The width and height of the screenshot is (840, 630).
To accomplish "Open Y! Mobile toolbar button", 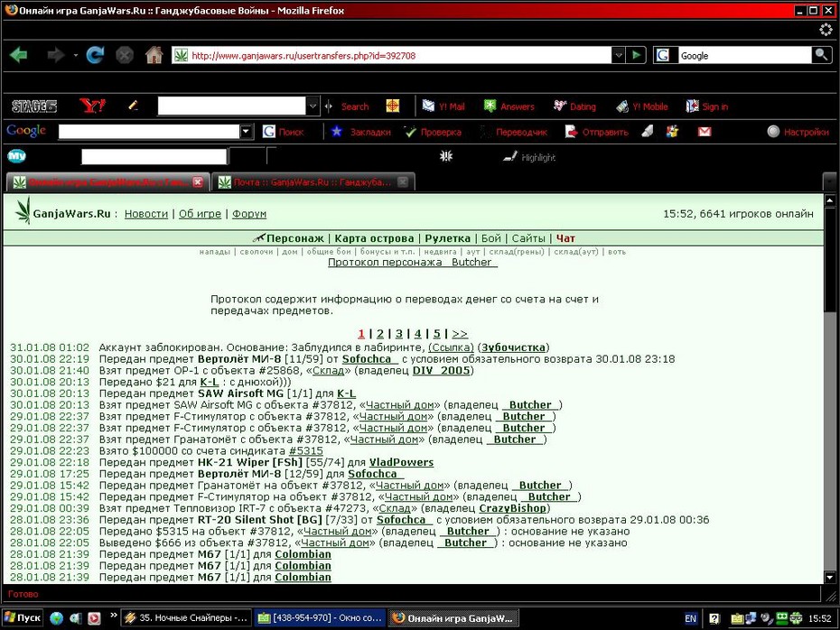I will (642, 106).
